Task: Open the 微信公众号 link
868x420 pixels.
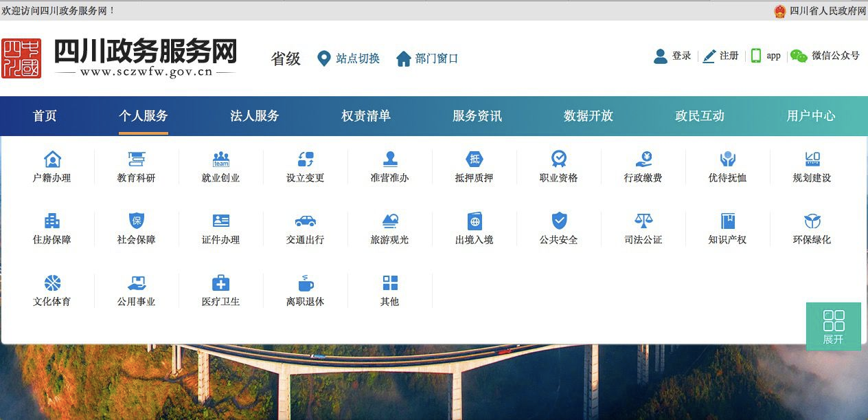Action: pos(836,56)
